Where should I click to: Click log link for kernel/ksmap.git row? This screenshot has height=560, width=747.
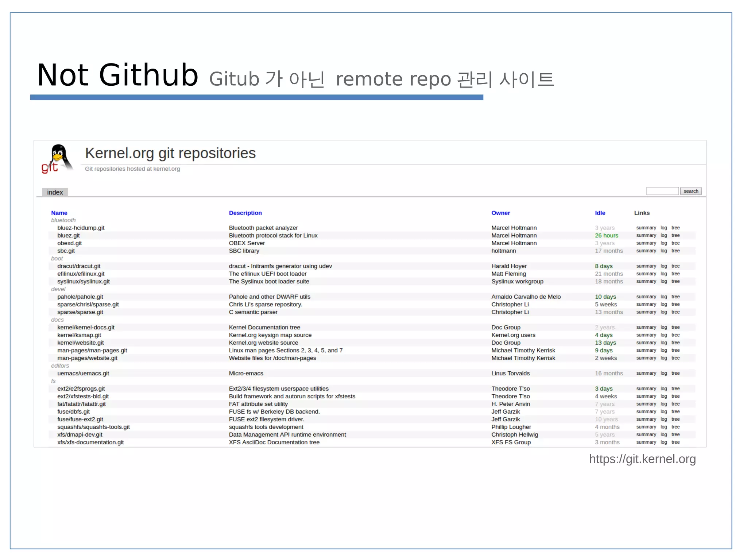tap(663, 335)
